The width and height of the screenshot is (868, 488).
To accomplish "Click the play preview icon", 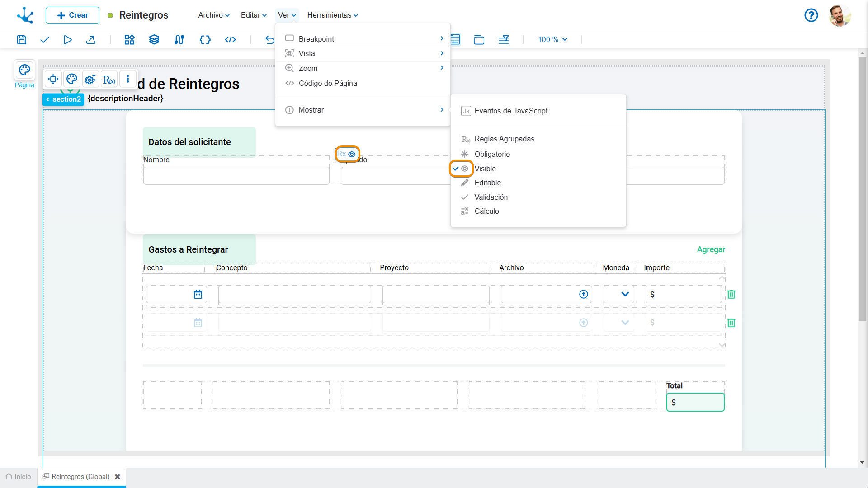I will point(67,40).
